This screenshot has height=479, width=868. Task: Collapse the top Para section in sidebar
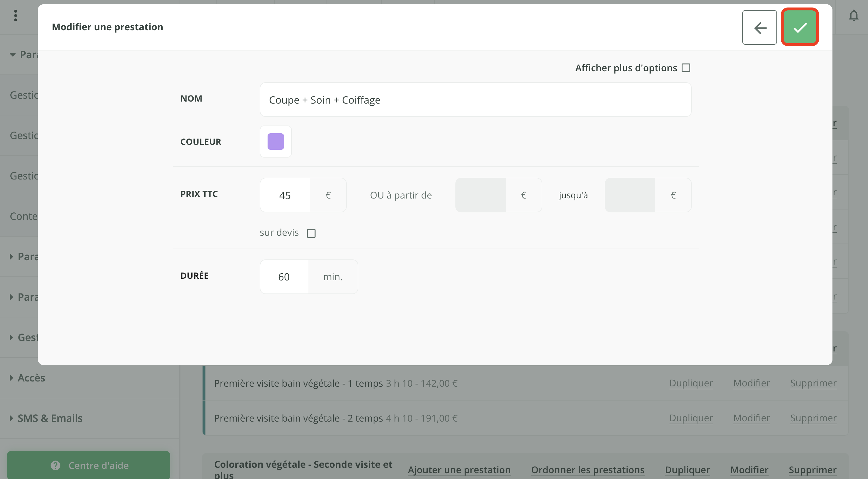point(12,55)
